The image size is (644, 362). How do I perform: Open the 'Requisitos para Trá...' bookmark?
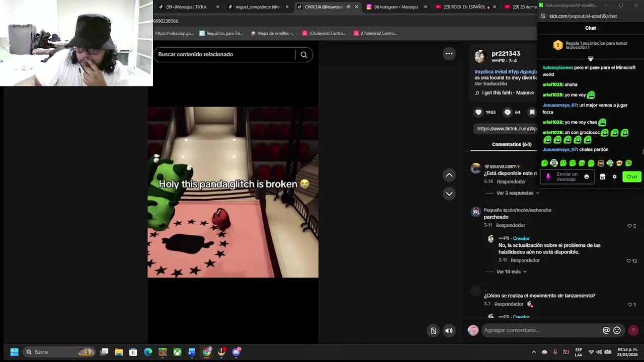(221, 33)
